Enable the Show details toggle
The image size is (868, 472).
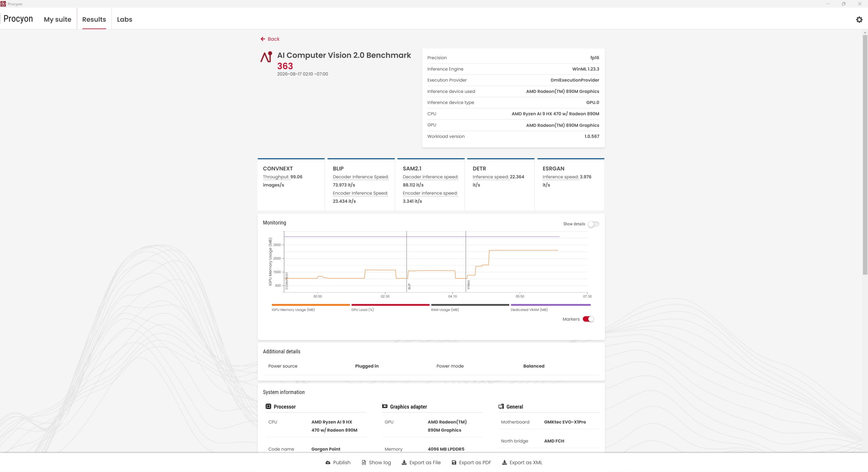click(x=593, y=224)
